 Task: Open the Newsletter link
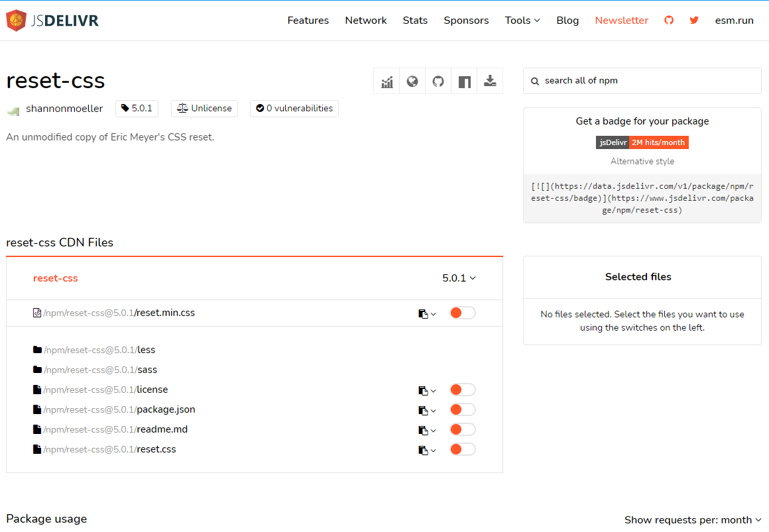tap(621, 20)
